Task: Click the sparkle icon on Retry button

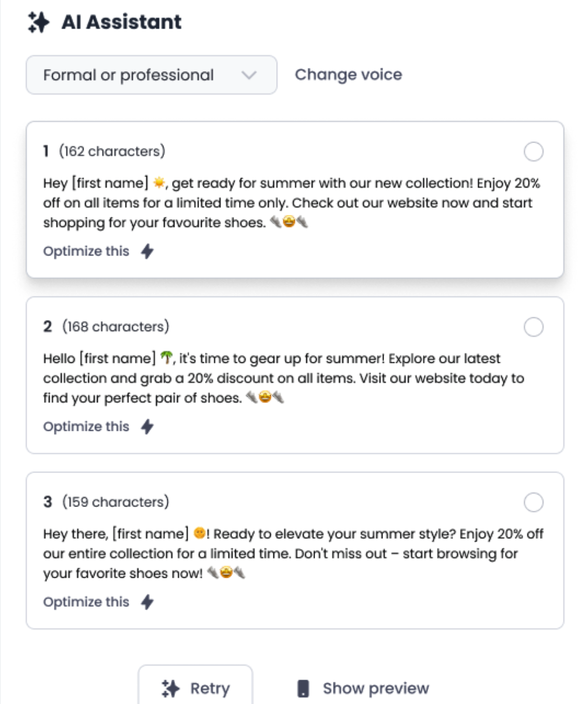Action: click(x=170, y=688)
